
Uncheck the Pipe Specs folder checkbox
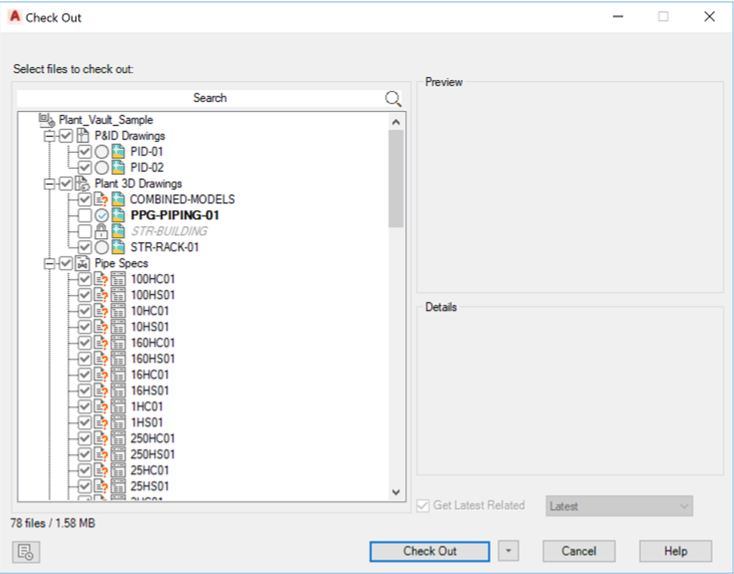tap(66, 263)
